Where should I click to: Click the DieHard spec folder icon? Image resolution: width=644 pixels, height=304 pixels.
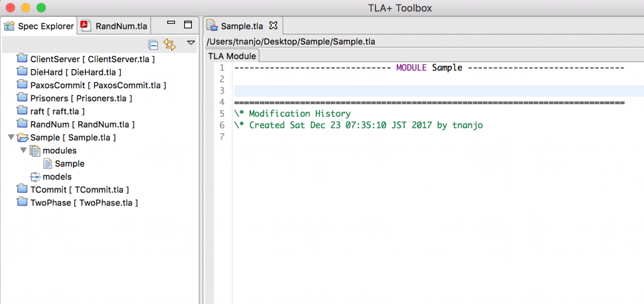coord(22,72)
